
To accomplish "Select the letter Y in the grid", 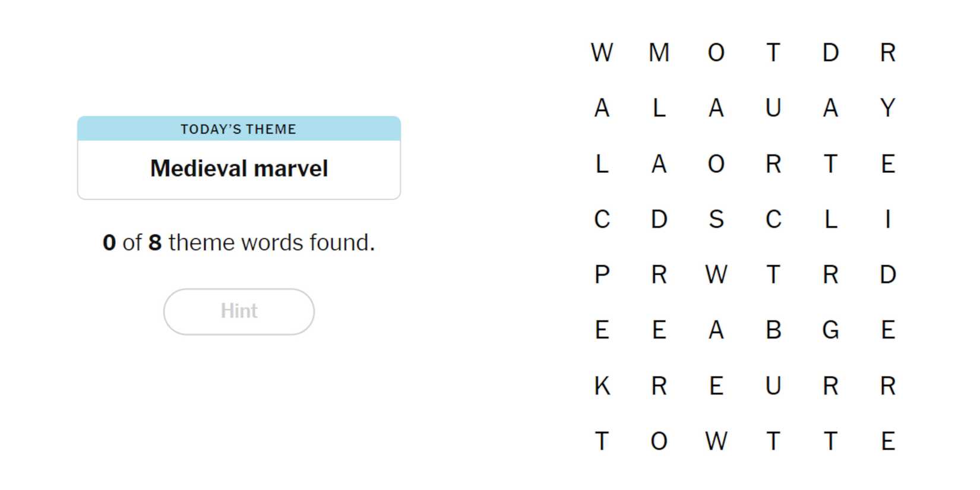I will tap(887, 108).
